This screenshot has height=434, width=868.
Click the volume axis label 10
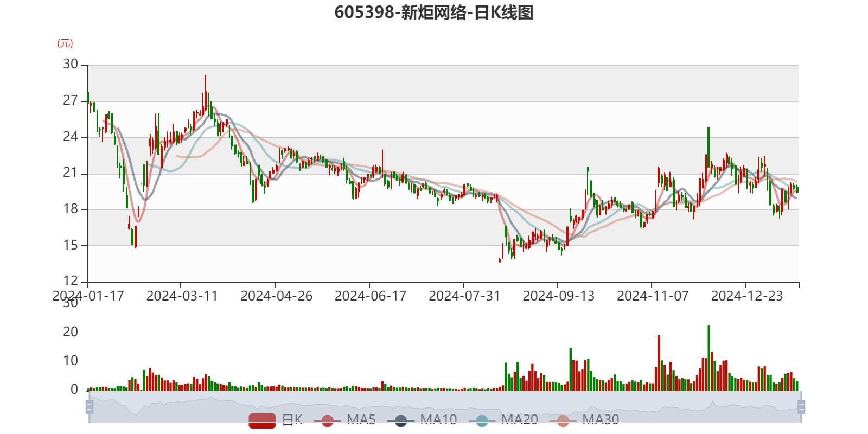coord(71,361)
